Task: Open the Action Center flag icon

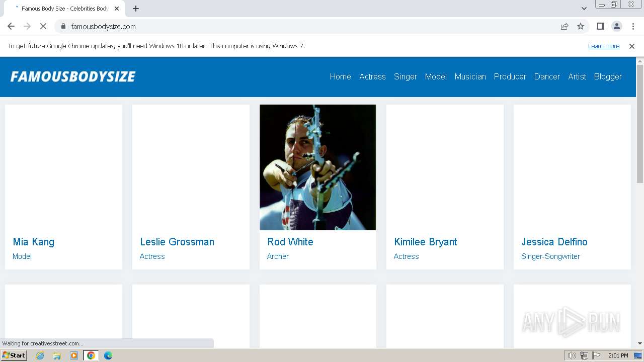Action: click(x=596, y=355)
